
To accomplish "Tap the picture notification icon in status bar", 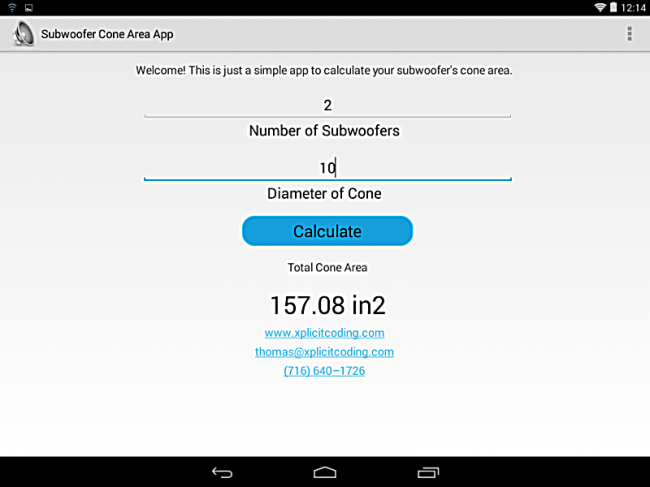I will 28,7.
